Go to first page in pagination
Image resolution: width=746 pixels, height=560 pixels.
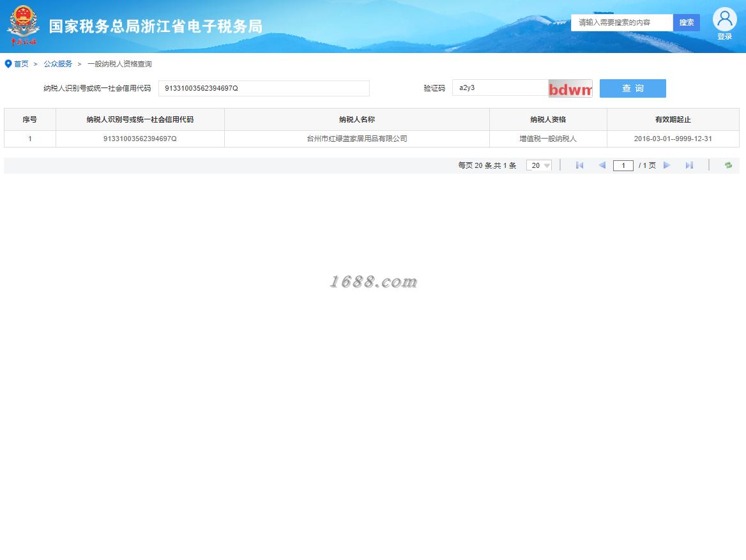coord(579,165)
